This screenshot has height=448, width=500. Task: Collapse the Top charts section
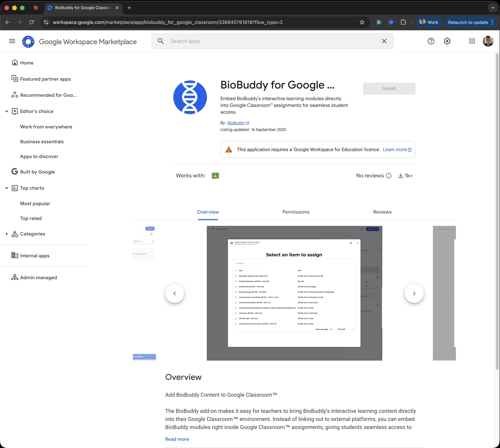pyautogui.click(x=7, y=188)
